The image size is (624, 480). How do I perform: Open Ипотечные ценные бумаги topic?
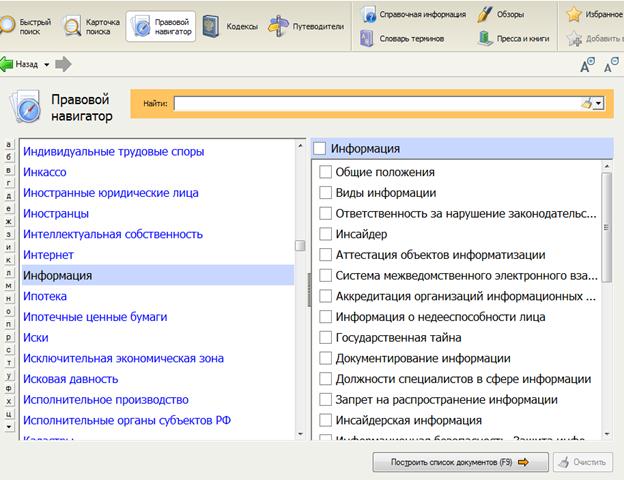pyautogui.click(x=95, y=317)
